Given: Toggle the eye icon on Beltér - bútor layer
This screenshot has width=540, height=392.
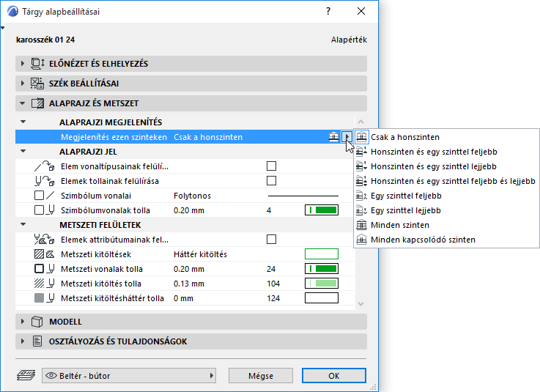Looking at the screenshot, I should 51,375.
